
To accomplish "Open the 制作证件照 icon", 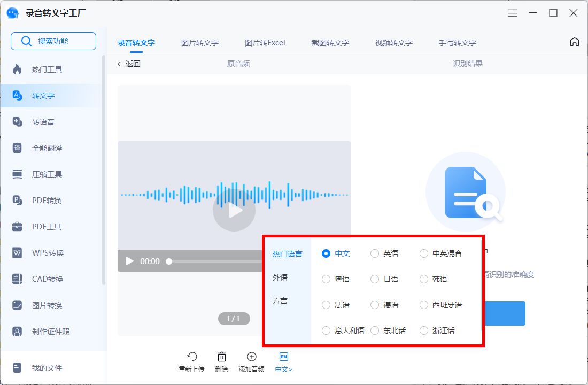I will pos(17,332).
